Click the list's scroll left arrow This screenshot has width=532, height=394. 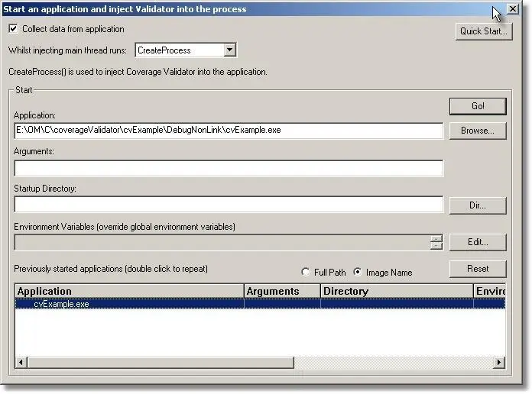point(21,362)
